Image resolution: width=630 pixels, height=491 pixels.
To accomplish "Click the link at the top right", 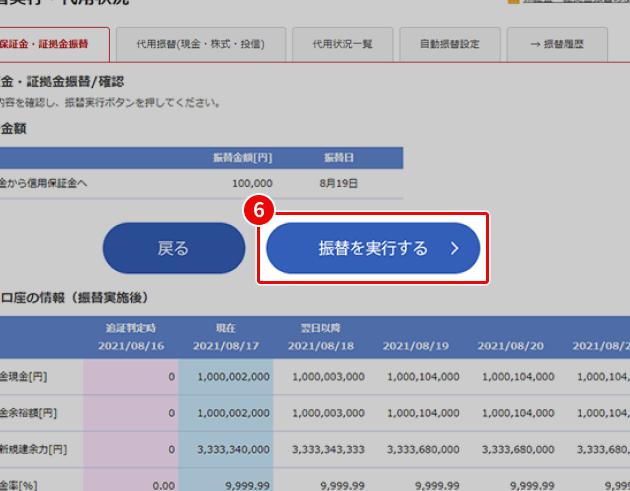I will tap(576, 2).
